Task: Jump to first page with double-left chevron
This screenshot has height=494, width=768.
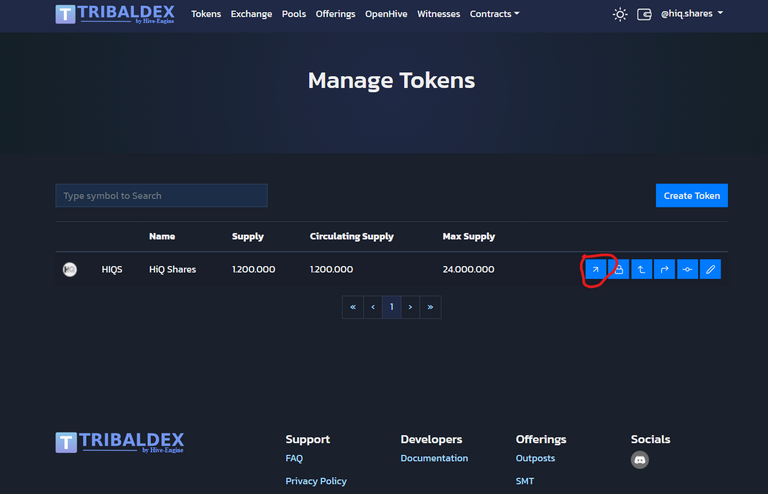Action: (x=353, y=307)
